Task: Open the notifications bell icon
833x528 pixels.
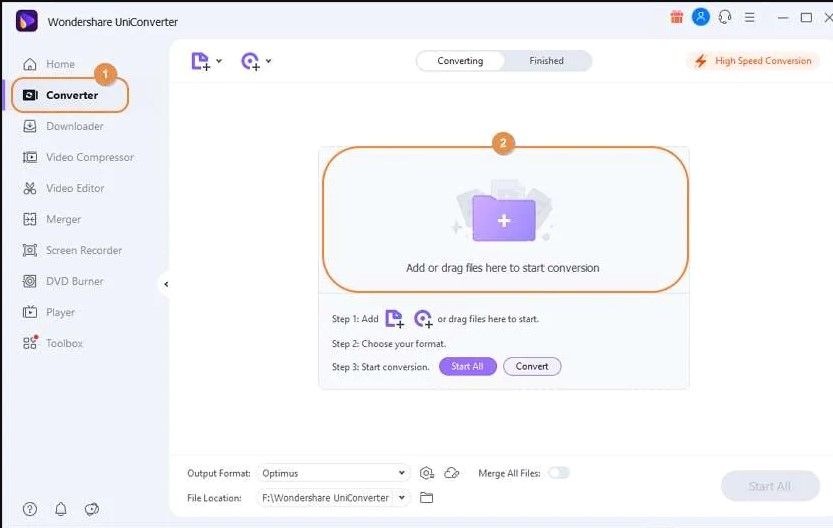Action: pos(61,509)
